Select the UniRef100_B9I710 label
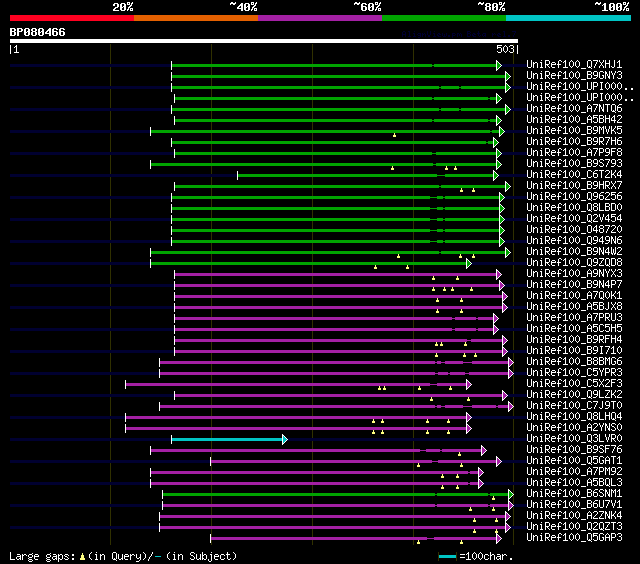Image resolution: width=640 pixels, height=564 pixels. tap(574, 351)
